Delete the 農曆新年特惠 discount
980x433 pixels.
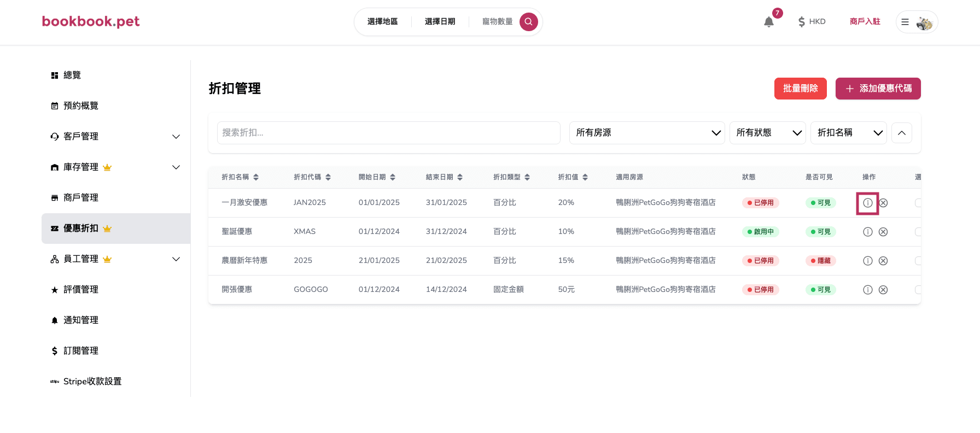tap(883, 261)
